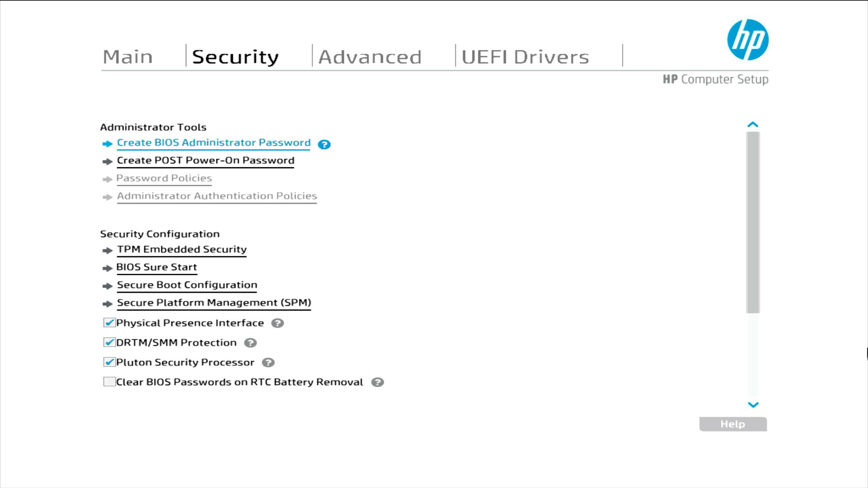Click scroll down chevron below scrollbar
Image resolution: width=868 pixels, height=488 pixels.
753,405
